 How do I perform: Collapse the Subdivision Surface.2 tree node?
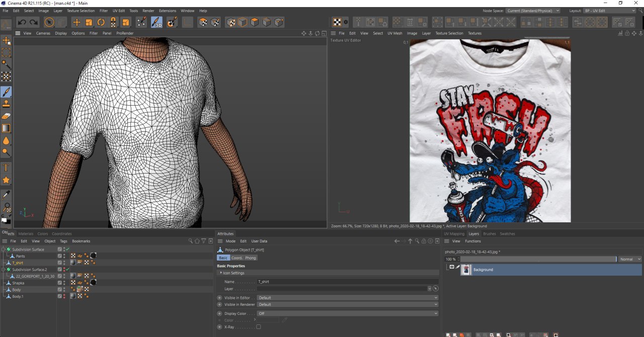pyautogui.click(x=3, y=270)
